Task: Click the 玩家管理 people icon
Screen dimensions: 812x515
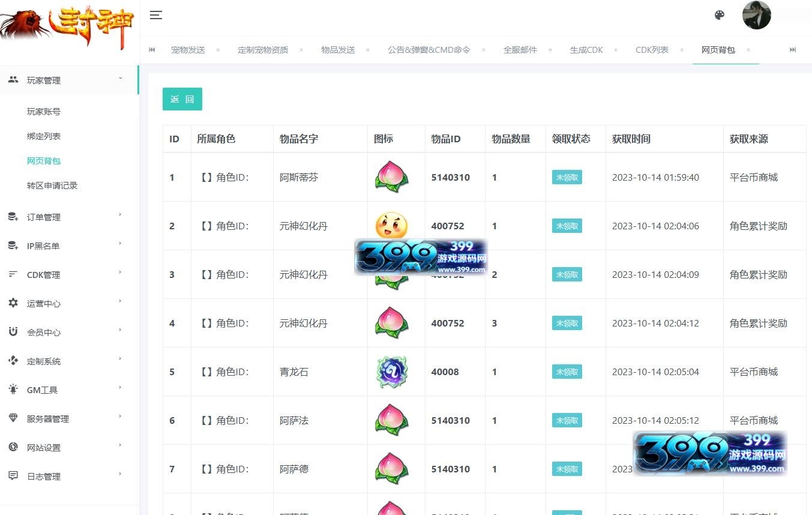Action: coord(13,79)
